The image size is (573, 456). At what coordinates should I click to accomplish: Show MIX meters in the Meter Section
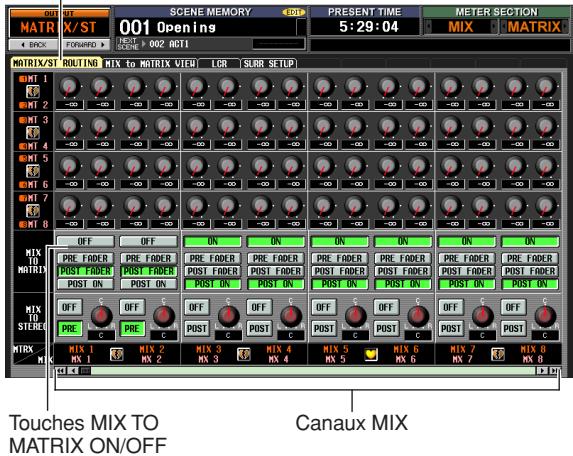point(461,27)
